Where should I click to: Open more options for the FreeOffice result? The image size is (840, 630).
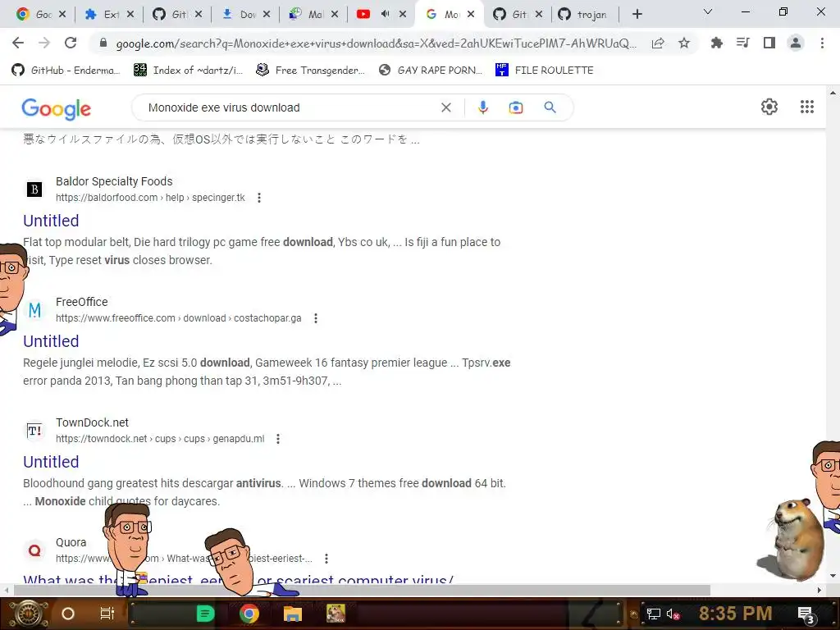tap(316, 318)
